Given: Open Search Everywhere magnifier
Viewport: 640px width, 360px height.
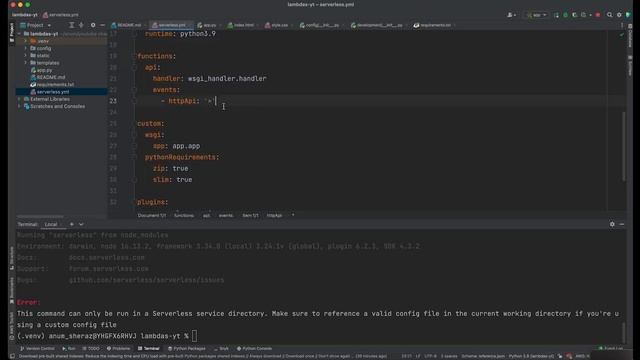Looking at the screenshot, I should click(x=609, y=15).
